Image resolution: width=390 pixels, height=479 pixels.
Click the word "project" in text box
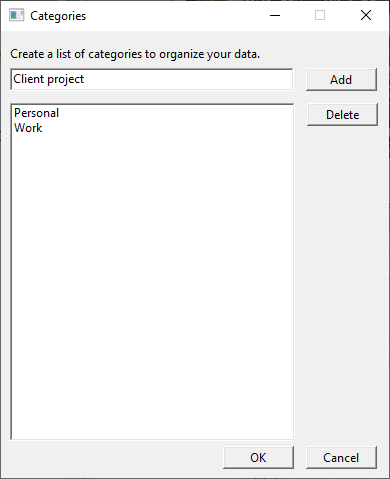click(66, 80)
